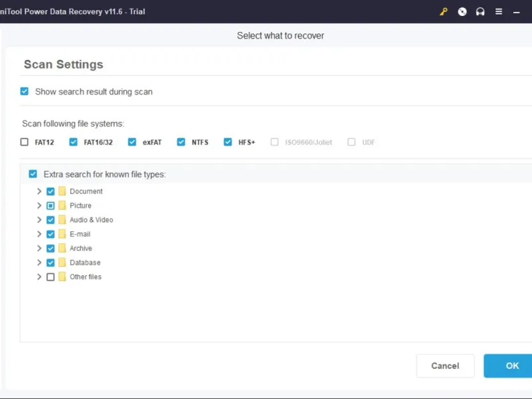Click the FAT16/32 label text
The width and height of the screenshot is (532, 399).
tap(98, 142)
